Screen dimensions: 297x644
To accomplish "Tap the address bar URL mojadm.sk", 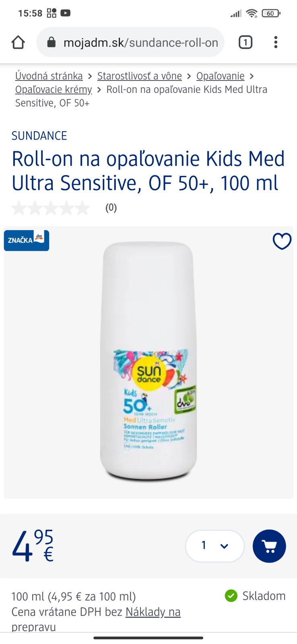I will (141, 42).
